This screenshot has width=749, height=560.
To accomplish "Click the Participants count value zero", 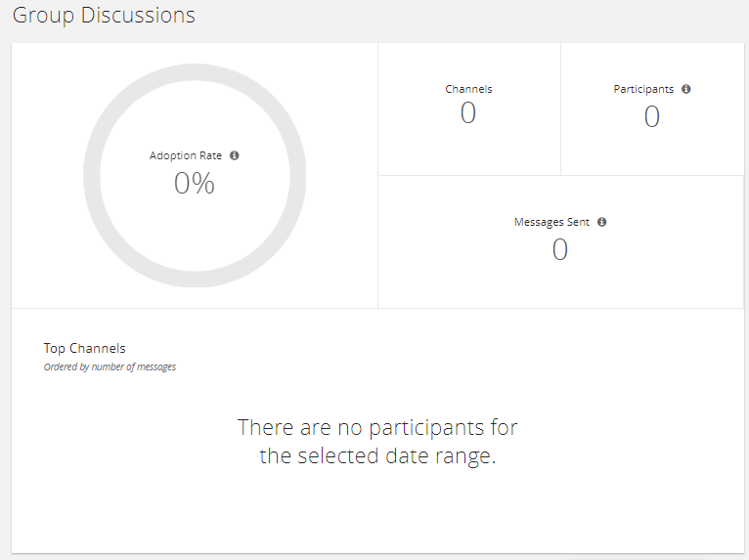I will (652, 117).
